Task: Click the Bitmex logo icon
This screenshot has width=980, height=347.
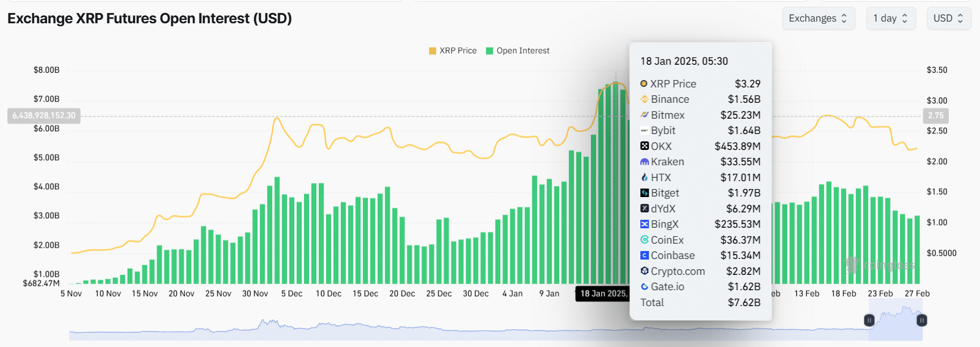Action: (644, 115)
